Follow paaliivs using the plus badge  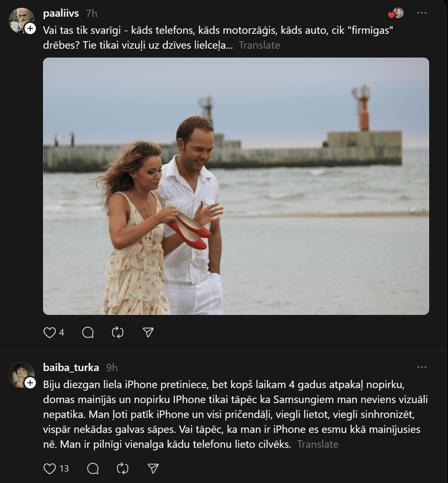click(x=30, y=28)
